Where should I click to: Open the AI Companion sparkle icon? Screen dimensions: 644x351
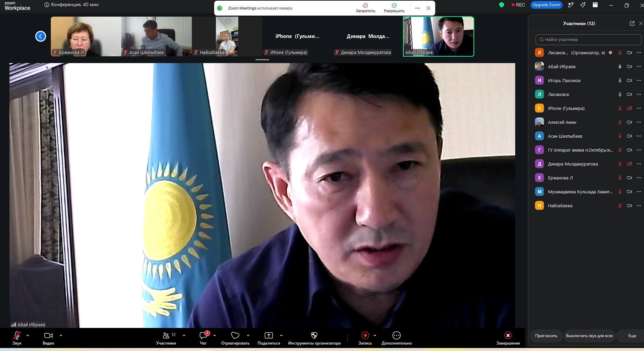pos(583,5)
